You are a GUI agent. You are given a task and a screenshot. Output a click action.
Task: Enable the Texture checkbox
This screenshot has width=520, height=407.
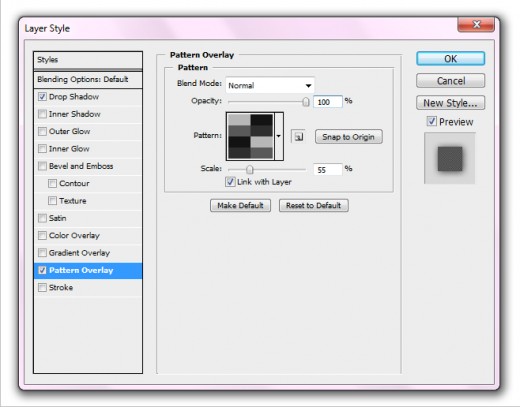(x=52, y=201)
